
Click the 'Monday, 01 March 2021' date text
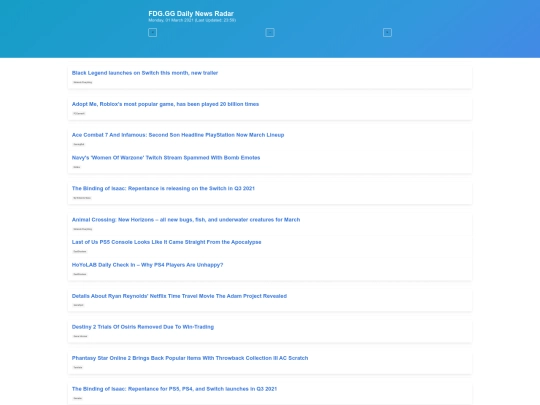(171, 20)
